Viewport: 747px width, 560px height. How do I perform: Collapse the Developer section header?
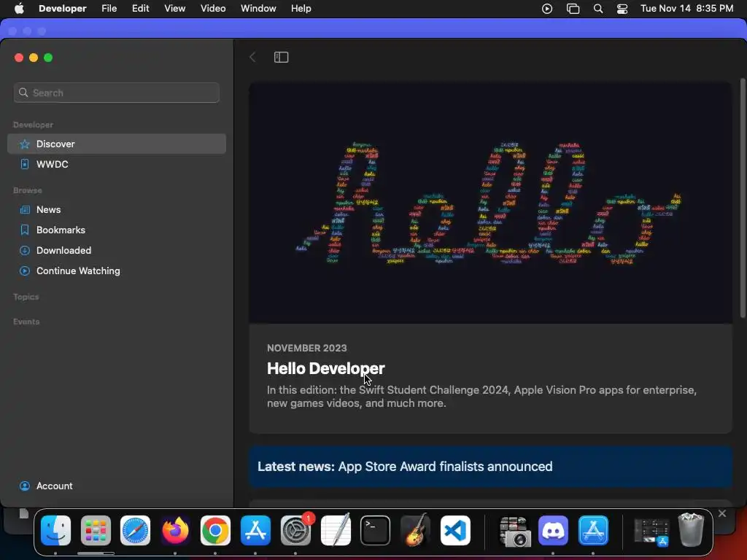[x=33, y=125]
